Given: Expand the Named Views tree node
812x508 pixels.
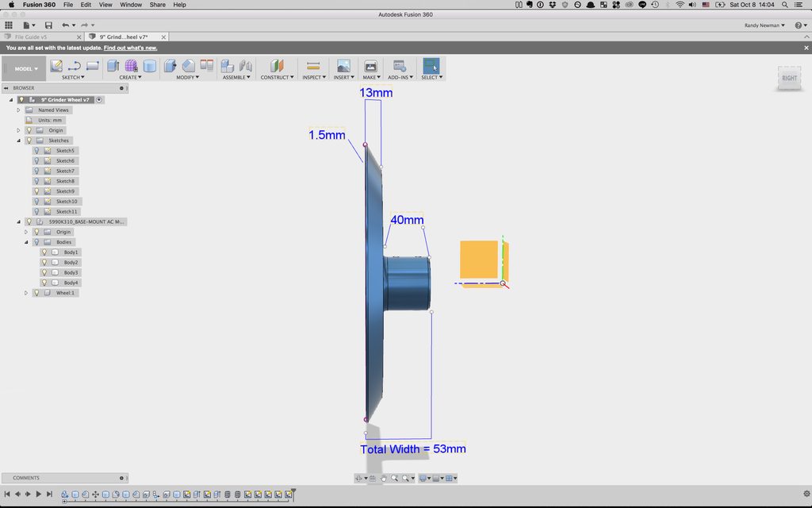Looking at the screenshot, I should pyautogui.click(x=18, y=110).
